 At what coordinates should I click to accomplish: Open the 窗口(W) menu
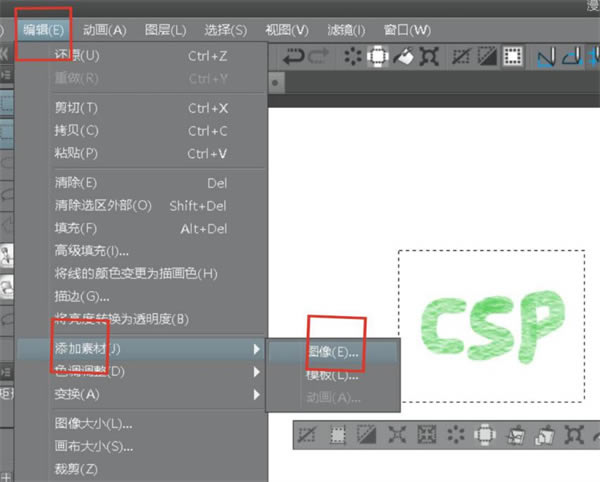coord(407,30)
